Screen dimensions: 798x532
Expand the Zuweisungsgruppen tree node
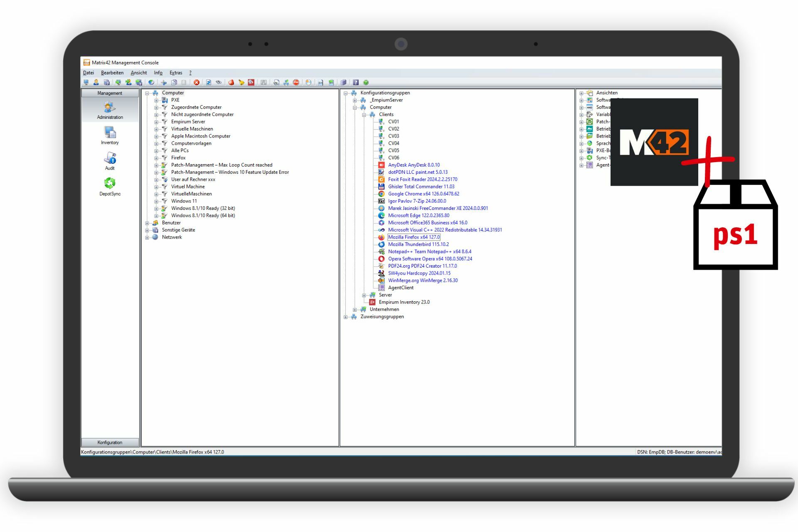coord(345,317)
